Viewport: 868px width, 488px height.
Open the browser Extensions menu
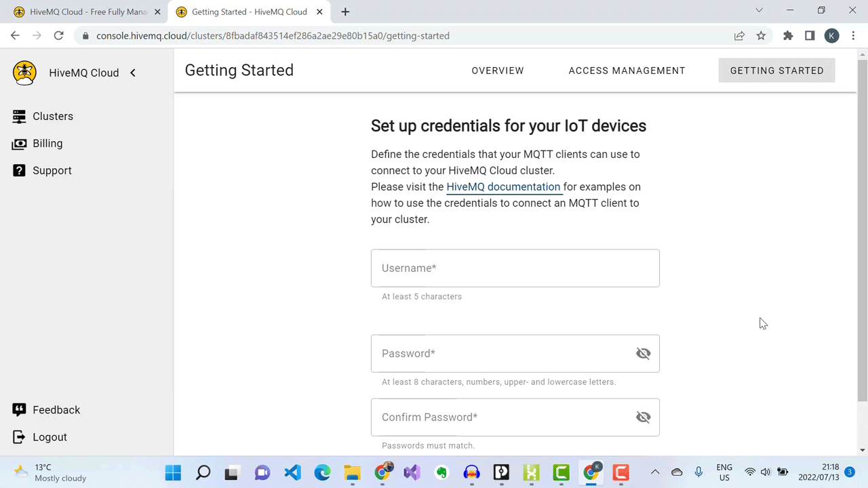pyautogui.click(x=788, y=36)
